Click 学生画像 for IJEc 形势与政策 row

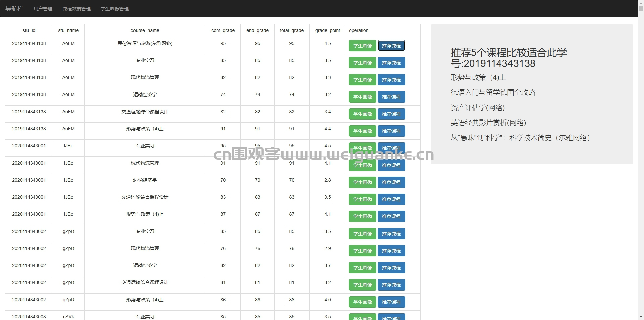click(363, 216)
